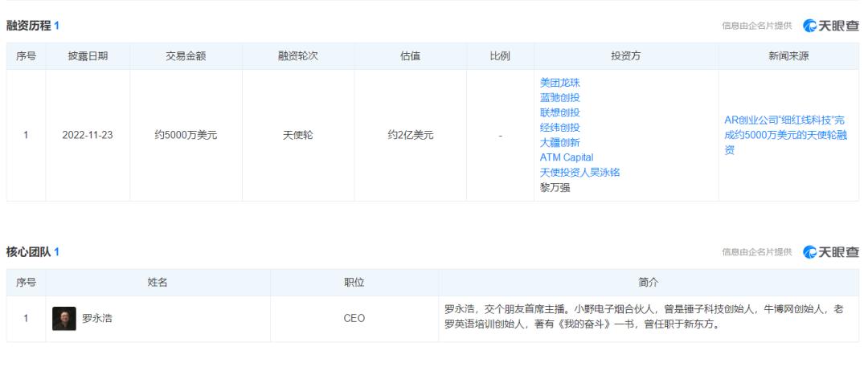Click the 核心团队 section heading
The height and width of the screenshot is (371, 868).
pyautogui.click(x=28, y=252)
